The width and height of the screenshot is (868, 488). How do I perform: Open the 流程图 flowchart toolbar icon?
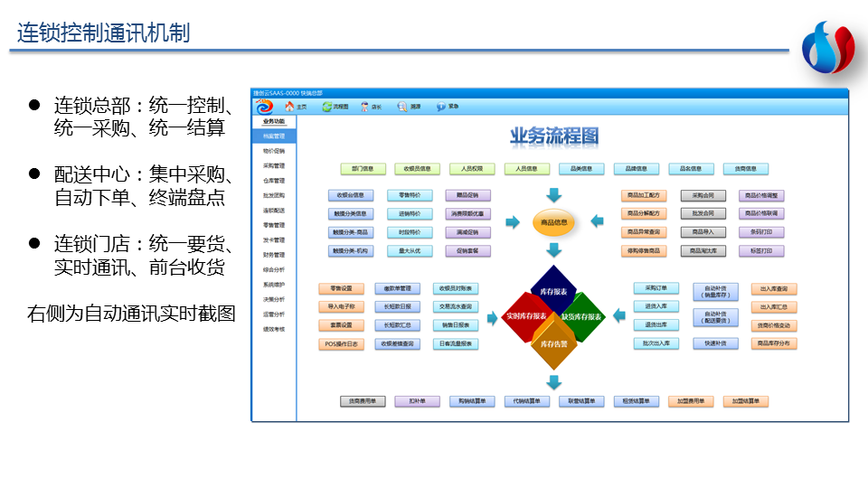(x=326, y=107)
